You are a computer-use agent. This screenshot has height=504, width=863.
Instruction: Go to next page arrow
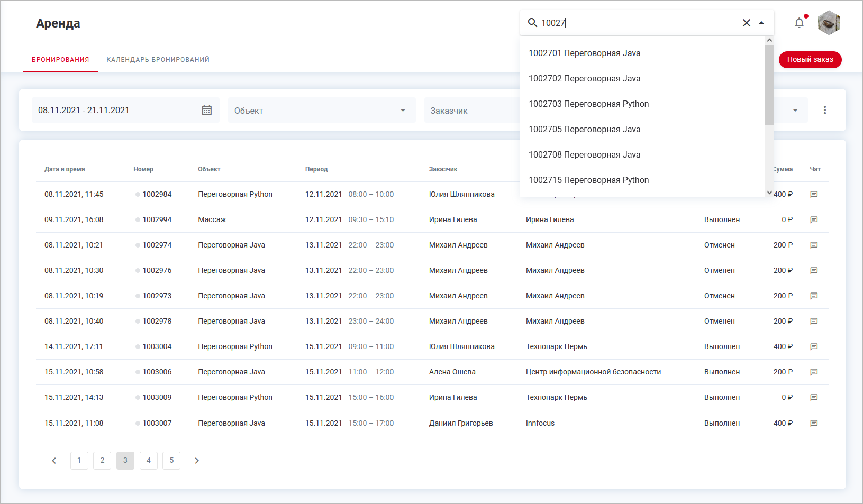pos(197,461)
